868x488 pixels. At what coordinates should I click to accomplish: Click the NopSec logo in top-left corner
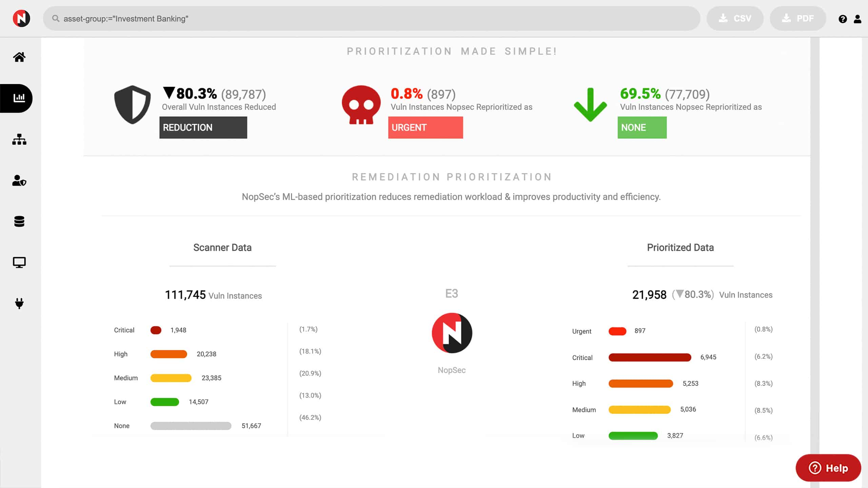(21, 18)
